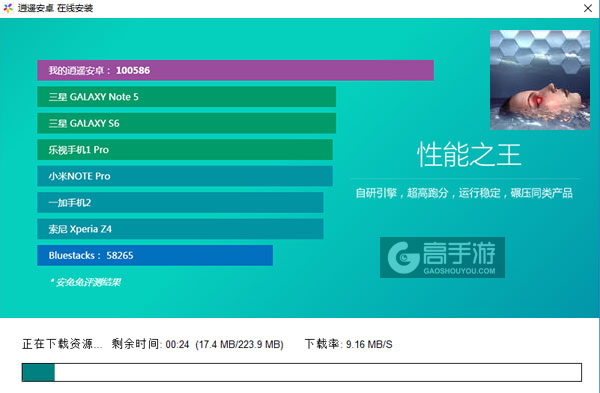Open the benchmark face render thumbnail

point(540,80)
